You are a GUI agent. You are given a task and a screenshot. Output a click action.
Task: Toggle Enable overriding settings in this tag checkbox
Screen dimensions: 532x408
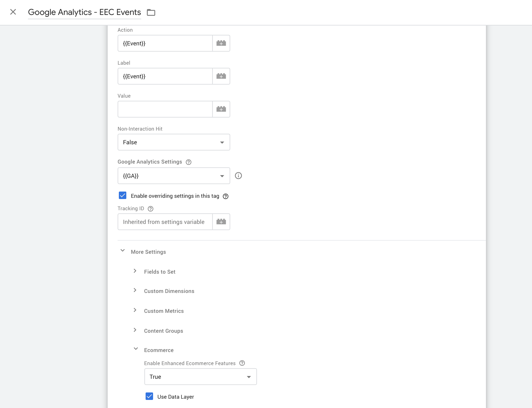[123, 195]
